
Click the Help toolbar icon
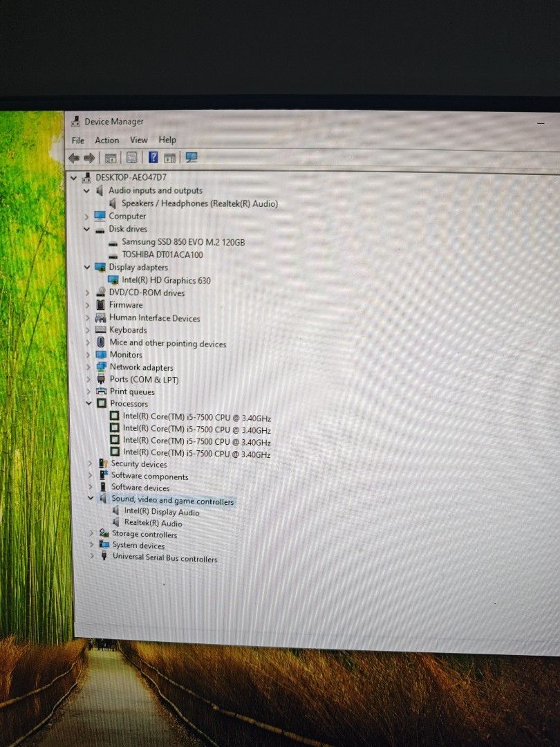(153, 158)
